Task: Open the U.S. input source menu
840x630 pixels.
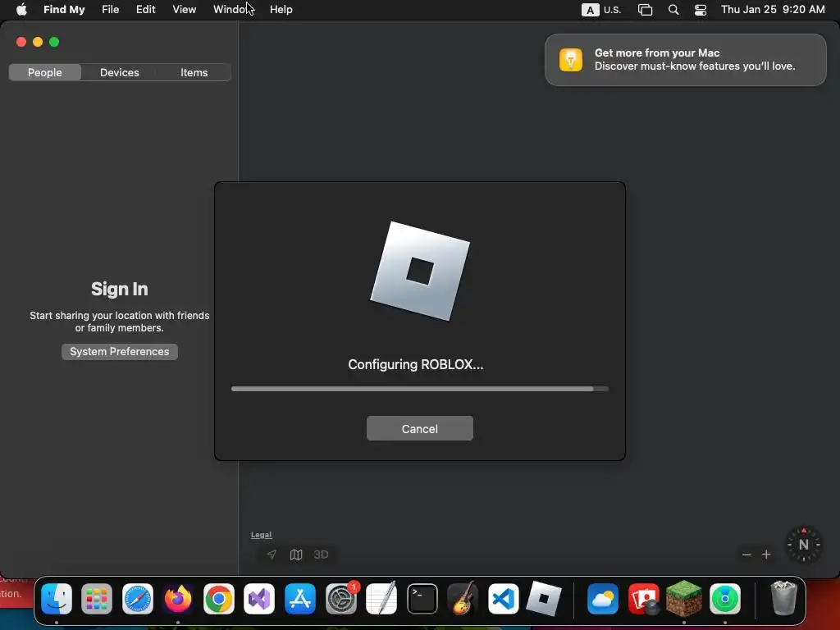Action: tap(601, 10)
